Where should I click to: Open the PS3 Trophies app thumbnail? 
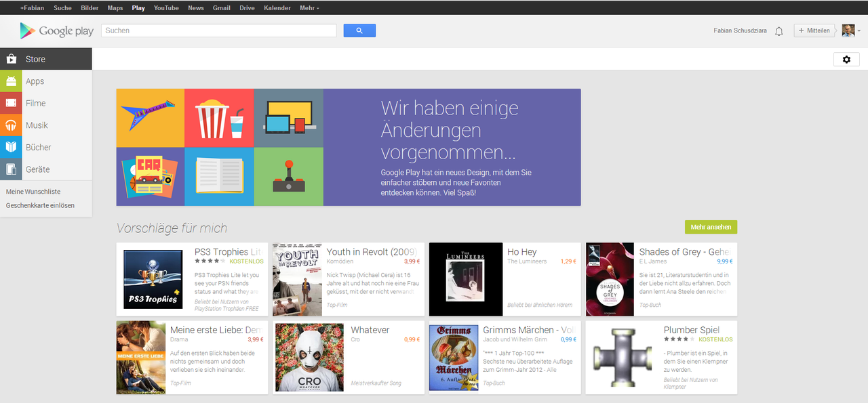[x=153, y=280]
